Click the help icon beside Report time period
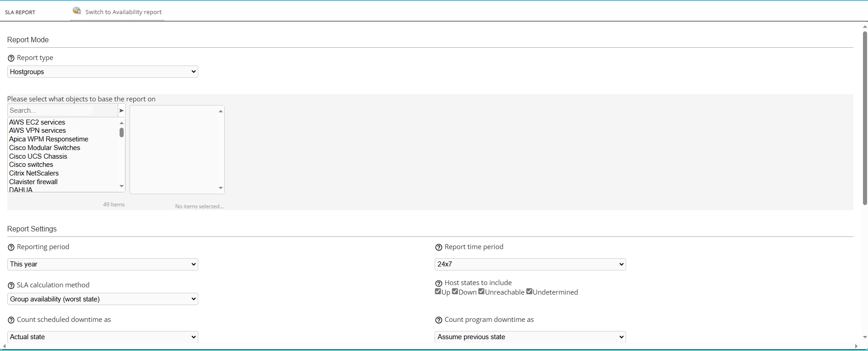The width and height of the screenshot is (868, 351). coord(439,247)
